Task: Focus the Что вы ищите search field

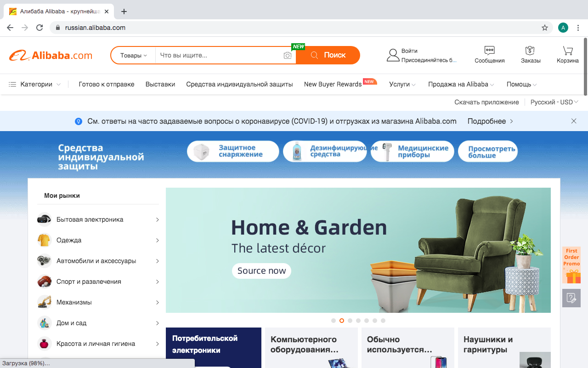Action: coord(219,55)
